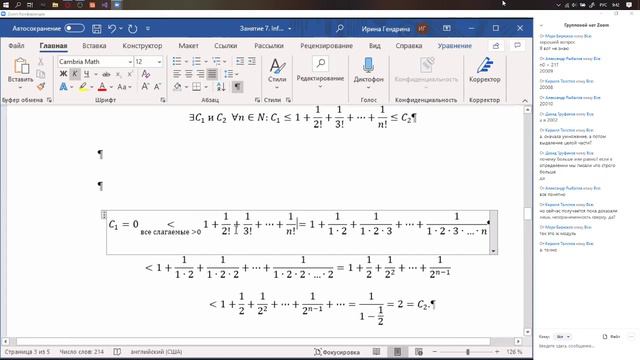This screenshot has height=360, width=640.
Task: Increase font size
Action: (145, 87)
